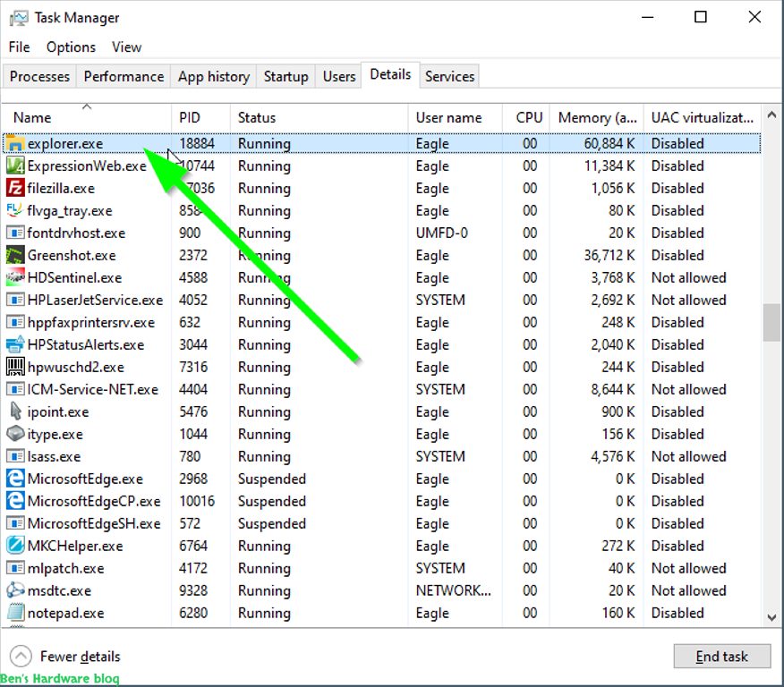784x687 pixels.
Task: Sort by the Memory column header
Action: coord(596,118)
